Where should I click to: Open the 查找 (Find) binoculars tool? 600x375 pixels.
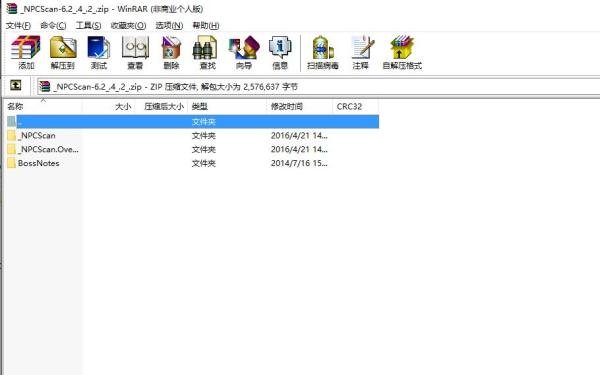[207, 52]
